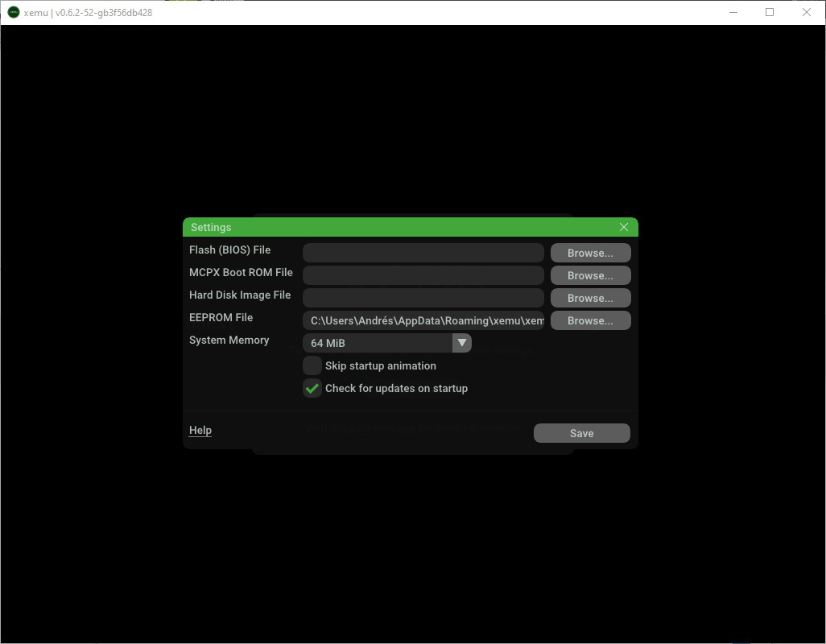Browse for the EEPROM File
The image size is (826, 644).
[x=591, y=320]
